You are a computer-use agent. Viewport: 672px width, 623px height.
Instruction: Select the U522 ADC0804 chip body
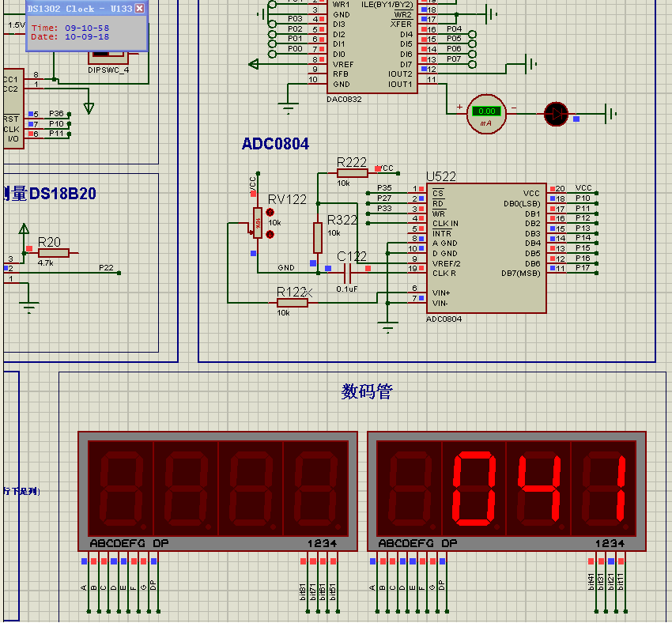[486, 248]
